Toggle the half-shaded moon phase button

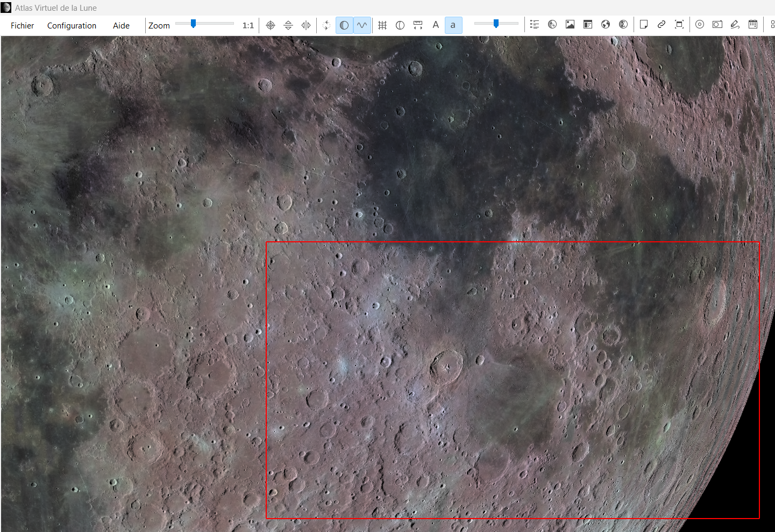[x=344, y=25]
